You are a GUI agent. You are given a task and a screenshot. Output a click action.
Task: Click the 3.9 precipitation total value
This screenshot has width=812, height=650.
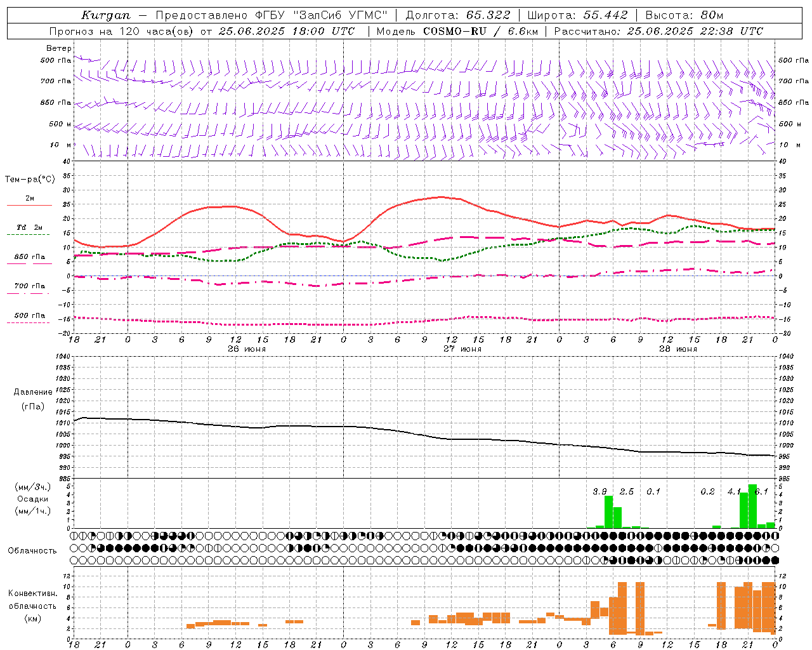(x=599, y=492)
